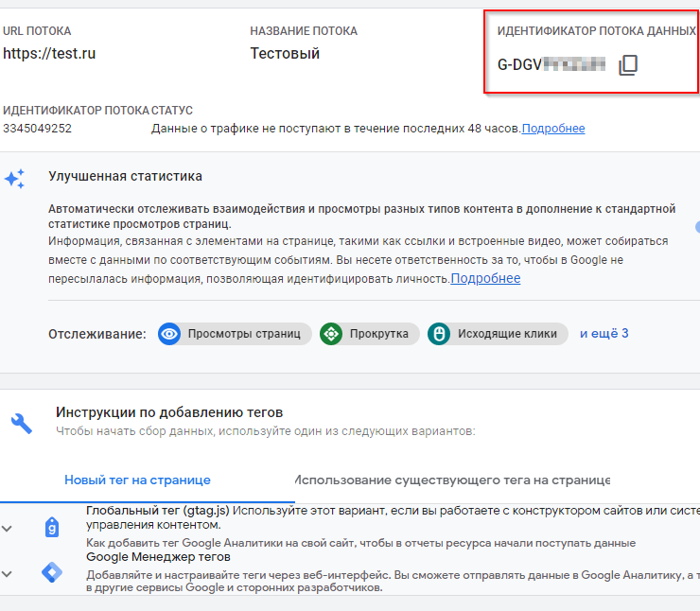
Task: Open Подробнее link in the traffic status line
Action: [x=553, y=129]
